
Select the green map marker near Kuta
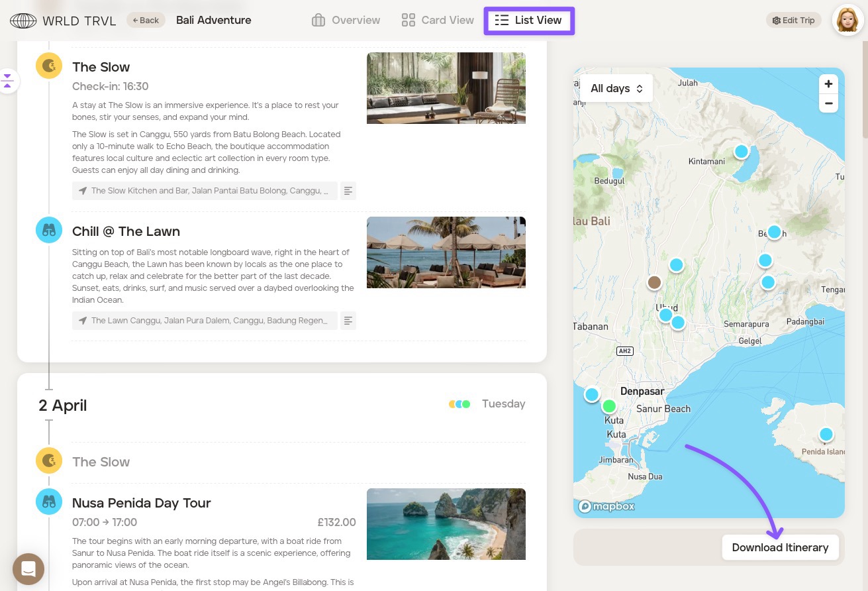(x=609, y=405)
